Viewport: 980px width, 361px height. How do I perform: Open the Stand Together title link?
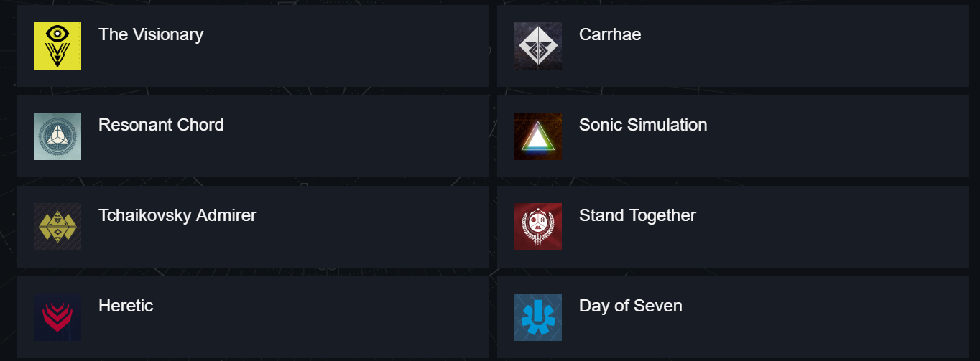tap(637, 215)
